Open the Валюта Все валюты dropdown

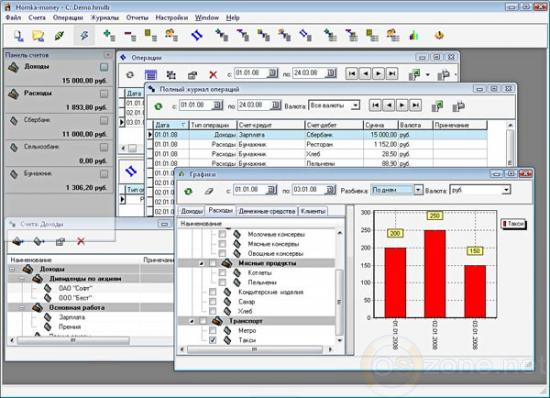point(355,105)
